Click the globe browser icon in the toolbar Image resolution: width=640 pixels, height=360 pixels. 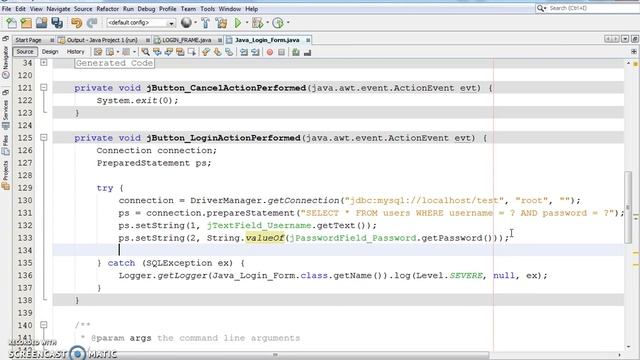pos(186,23)
